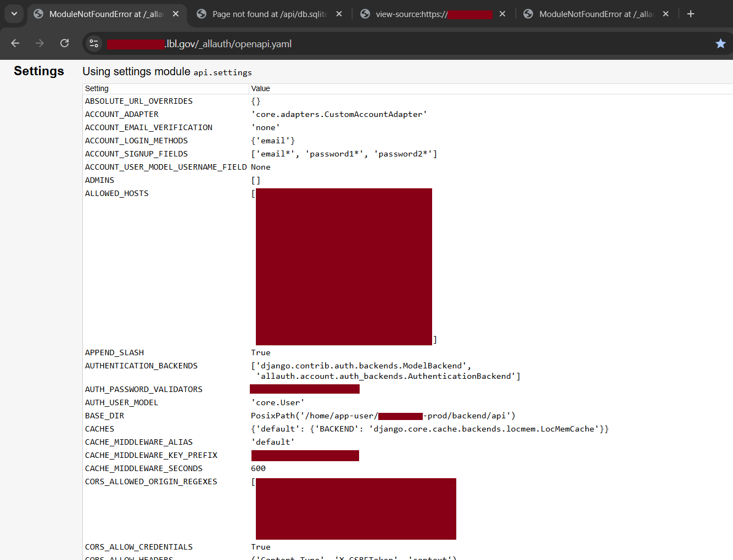
Task: Open the tab search chevron dropdown
Action: click(x=14, y=14)
